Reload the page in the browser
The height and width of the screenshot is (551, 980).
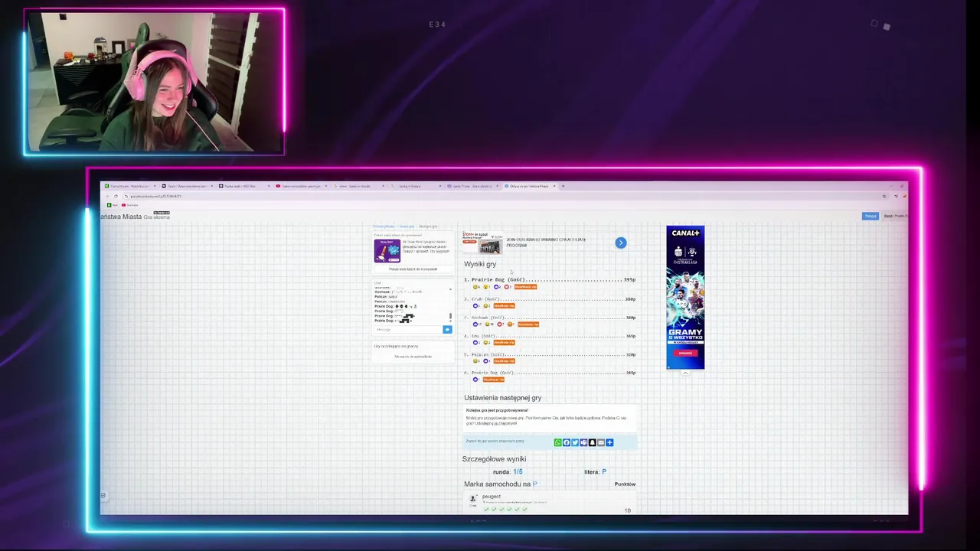coord(116,196)
